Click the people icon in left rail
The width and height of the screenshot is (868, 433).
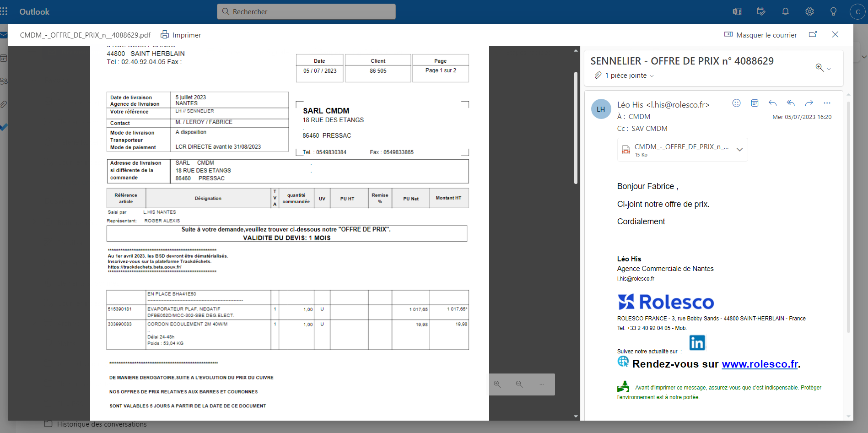4,81
